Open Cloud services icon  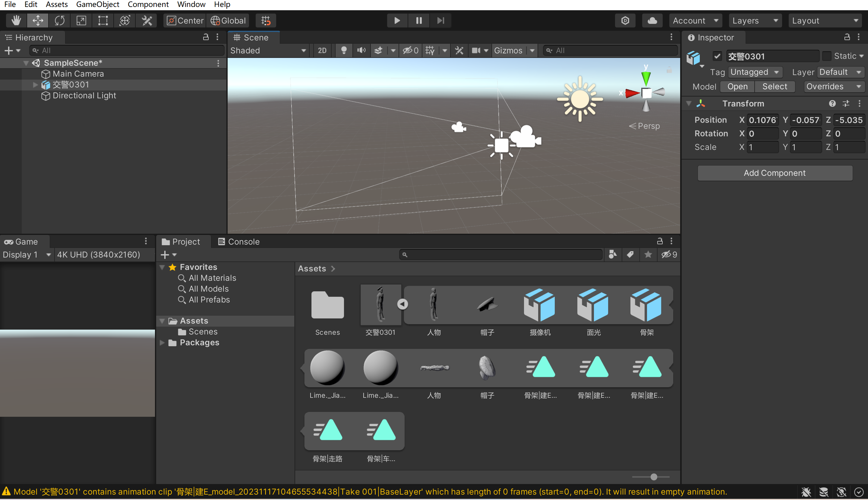[652, 21]
